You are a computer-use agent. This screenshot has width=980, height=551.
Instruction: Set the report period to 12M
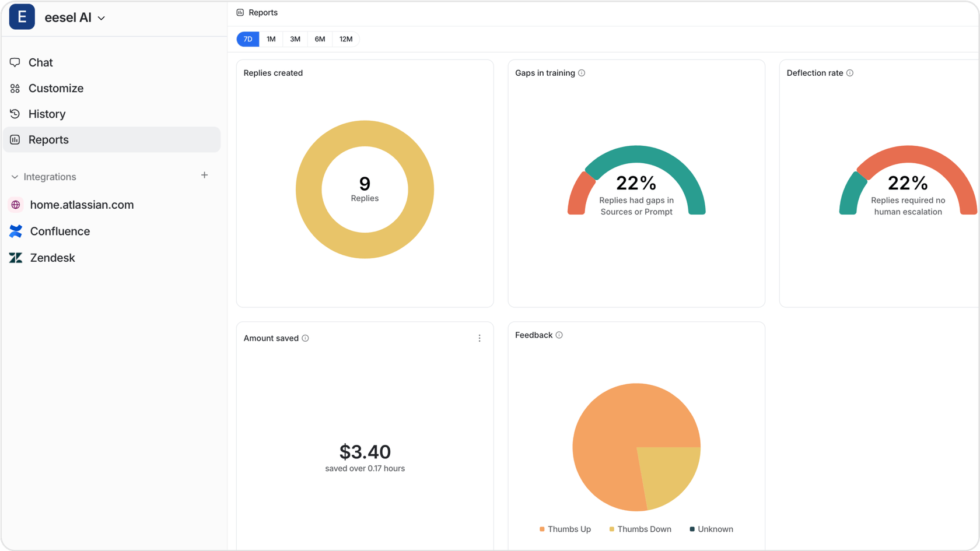pos(346,39)
